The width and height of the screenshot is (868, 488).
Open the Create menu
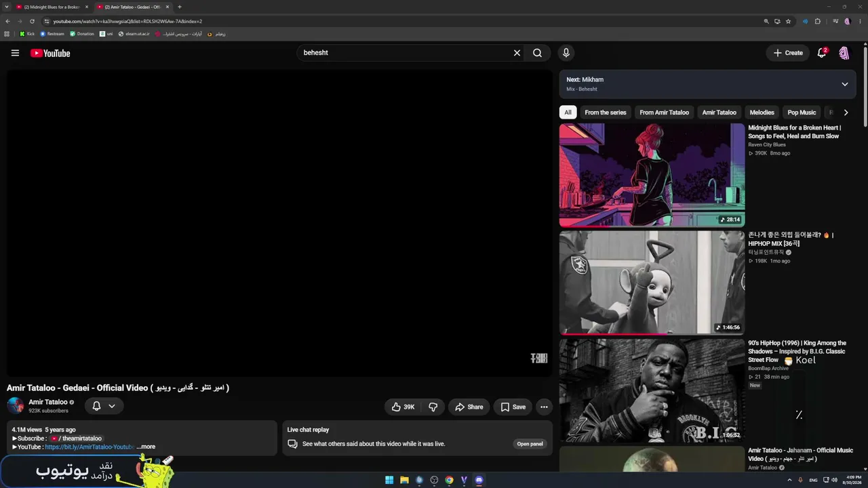tap(788, 53)
